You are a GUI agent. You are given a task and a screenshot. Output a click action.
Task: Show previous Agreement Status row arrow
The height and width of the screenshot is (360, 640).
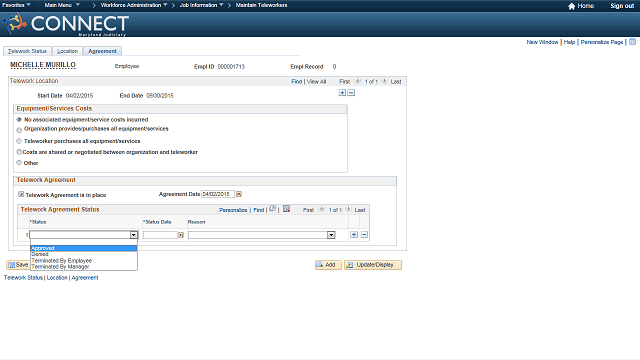tap(322, 209)
